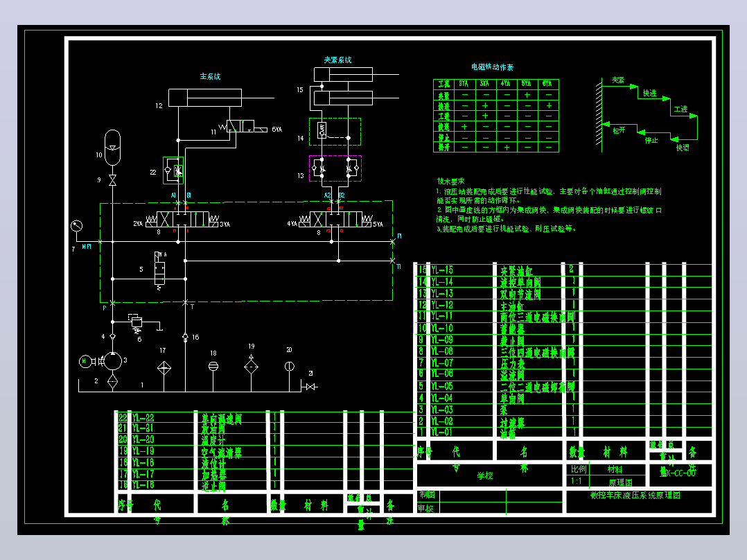Click the 快进 label in cycle diagram
The height and width of the screenshot is (560, 747).
tap(650, 93)
